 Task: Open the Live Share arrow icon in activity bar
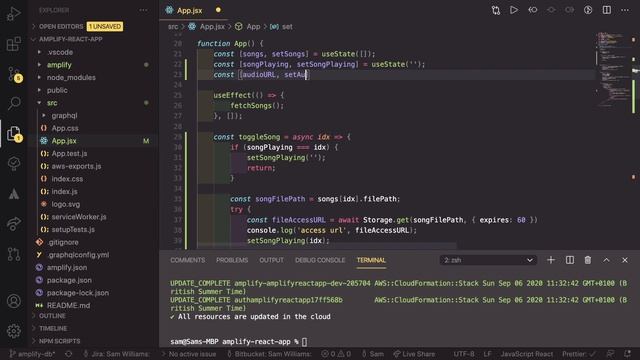(x=14, y=223)
